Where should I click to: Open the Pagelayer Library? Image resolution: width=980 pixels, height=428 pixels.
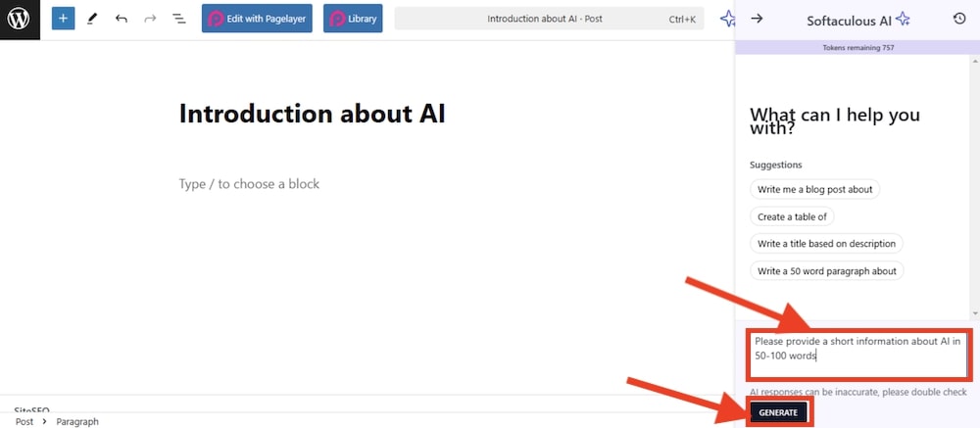click(x=353, y=19)
